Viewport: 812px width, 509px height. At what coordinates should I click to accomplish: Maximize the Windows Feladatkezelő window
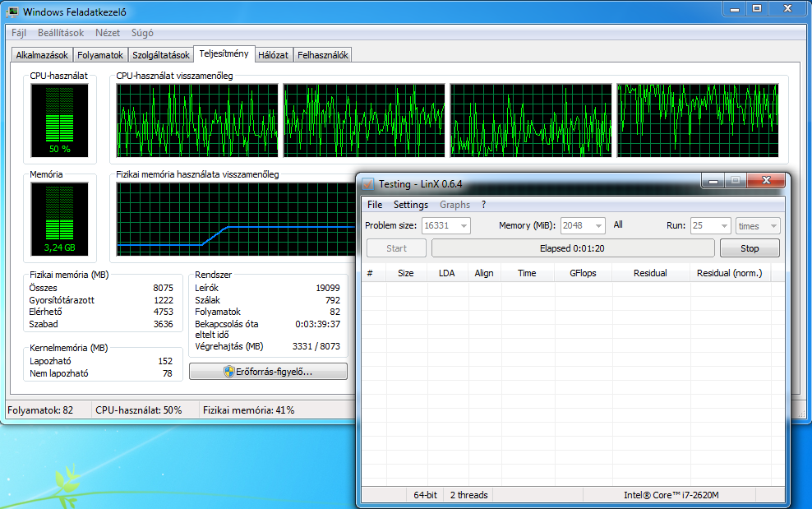point(757,8)
